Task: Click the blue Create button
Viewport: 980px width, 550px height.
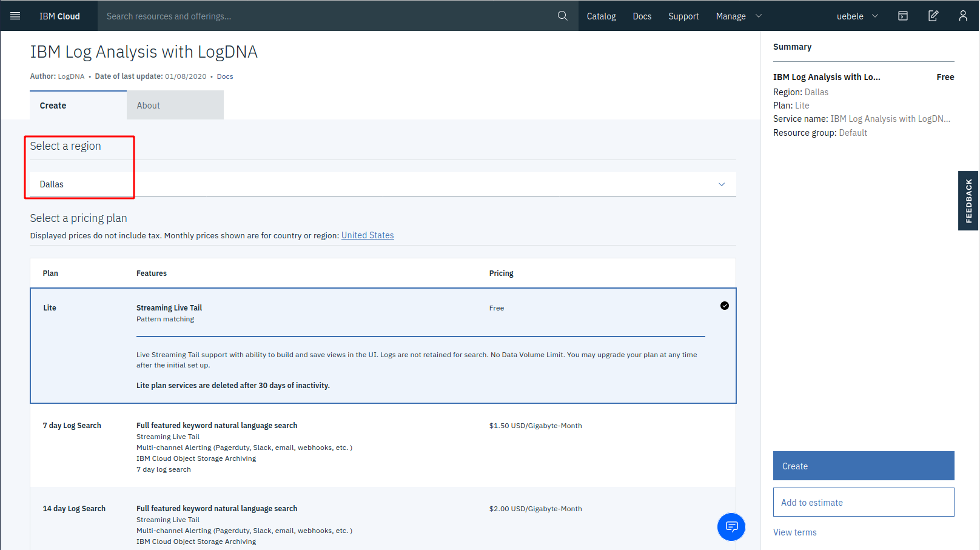Action: pyautogui.click(x=864, y=466)
